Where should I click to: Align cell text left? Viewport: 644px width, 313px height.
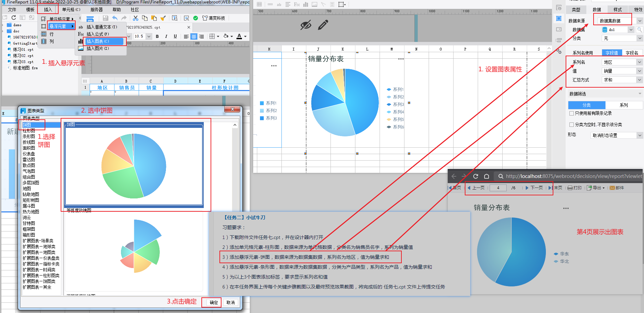(x=186, y=36)
